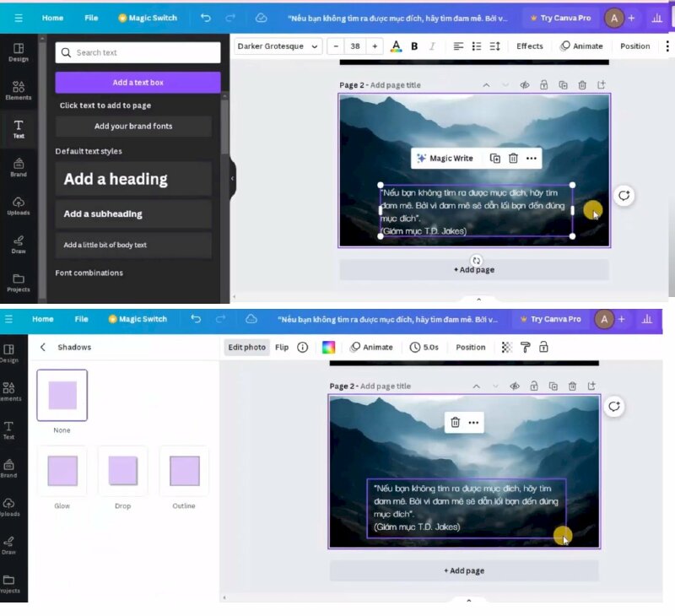
Task: Open the line spacing settings
Action: click(x=495, y=46)
